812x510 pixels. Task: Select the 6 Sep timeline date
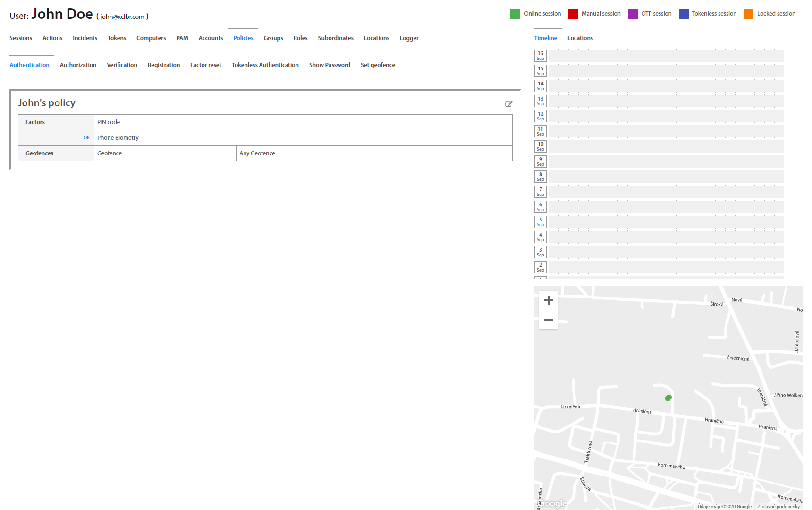[x=541, y=207]
